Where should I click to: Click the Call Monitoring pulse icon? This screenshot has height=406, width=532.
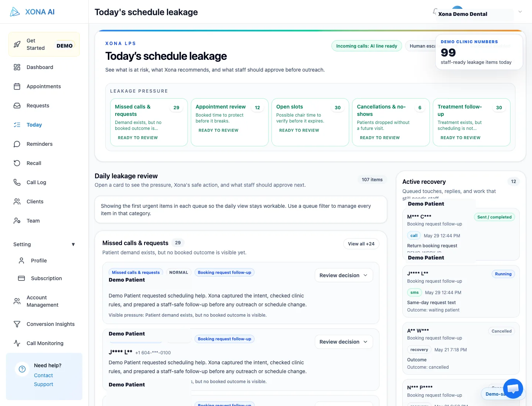17,343
